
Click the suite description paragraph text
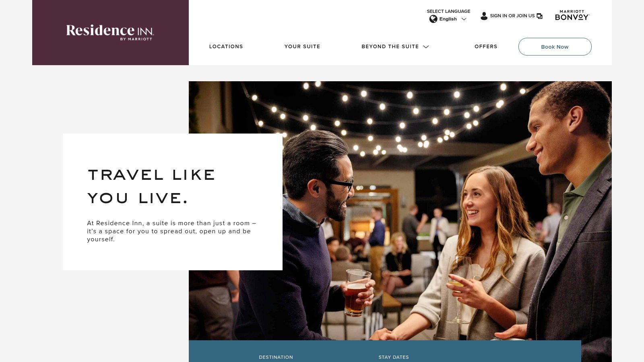171,231
